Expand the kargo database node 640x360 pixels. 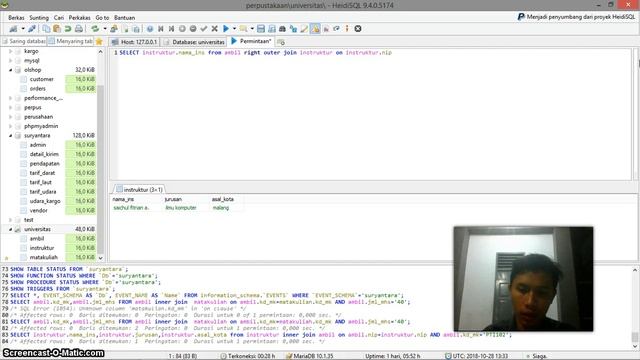click(x=11, y=51)
